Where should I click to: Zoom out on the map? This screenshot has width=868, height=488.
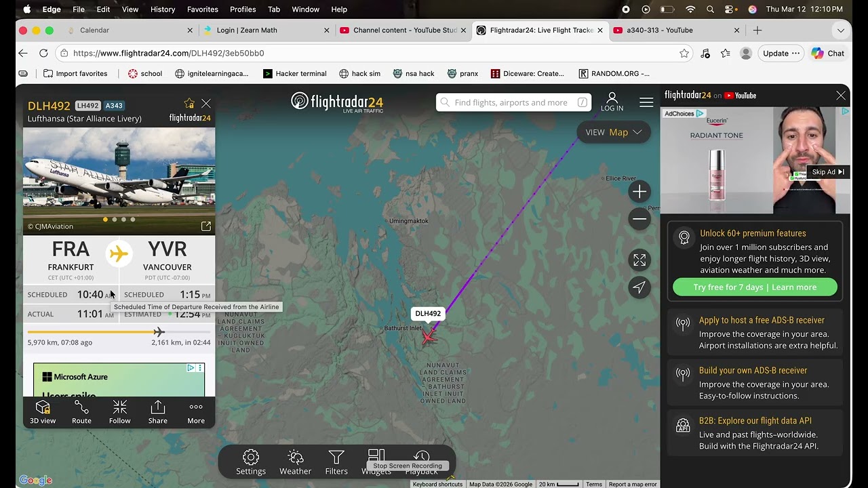click(x=639, y=219)
